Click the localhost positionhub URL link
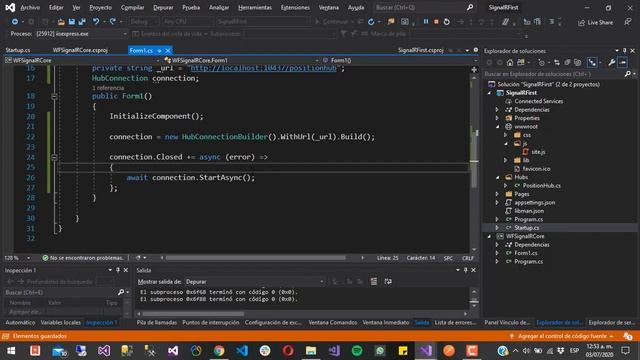Image resolution: width=640 pixels, height=360 pixels. click(263, 68)
